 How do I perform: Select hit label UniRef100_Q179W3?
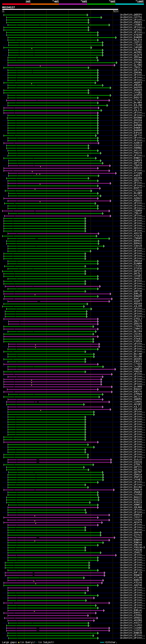[x=131, y=65]
